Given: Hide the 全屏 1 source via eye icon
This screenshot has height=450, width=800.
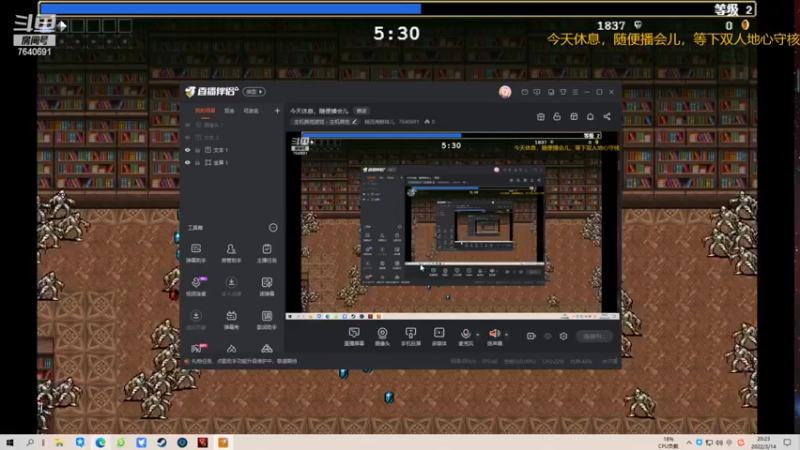Looking at the screenshot, I should click(188, 162).
